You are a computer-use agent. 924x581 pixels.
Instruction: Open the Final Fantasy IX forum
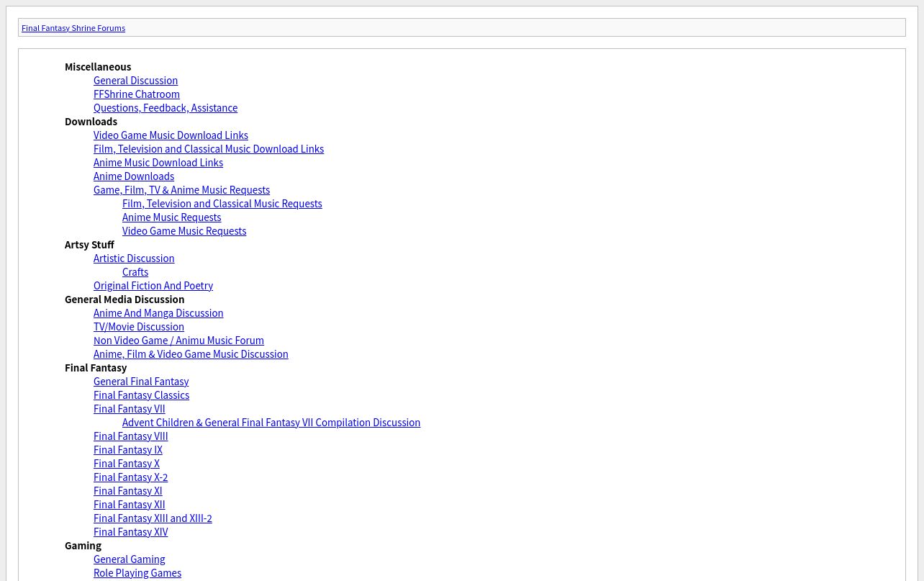[x=128, y=450]
